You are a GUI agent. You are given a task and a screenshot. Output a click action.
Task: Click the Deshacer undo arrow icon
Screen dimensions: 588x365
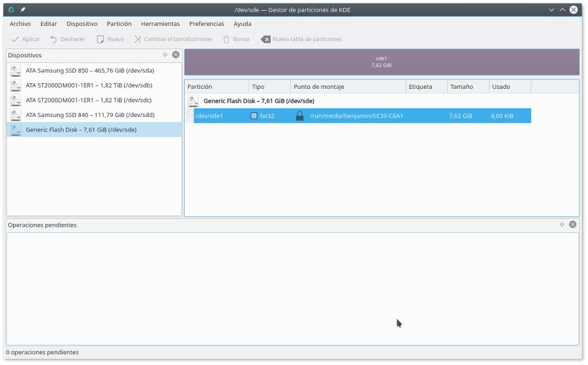[x=53, y=39]
